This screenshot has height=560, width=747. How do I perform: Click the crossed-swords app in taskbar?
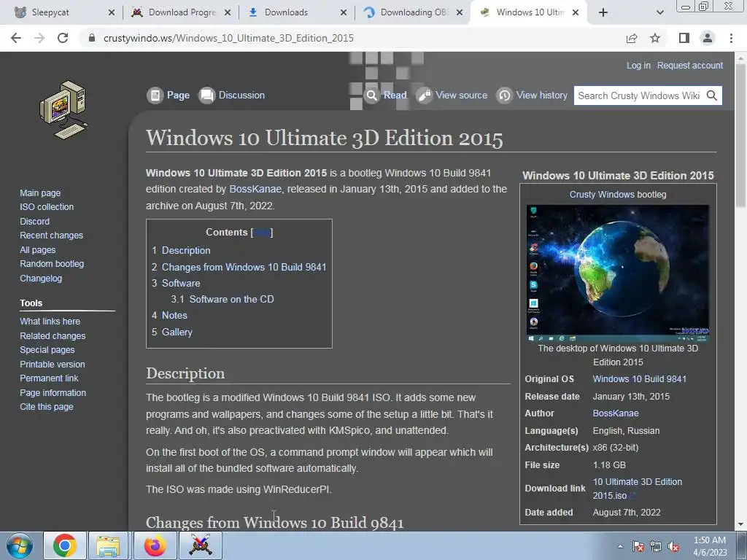pyautogui.click(x=201, y=545)
